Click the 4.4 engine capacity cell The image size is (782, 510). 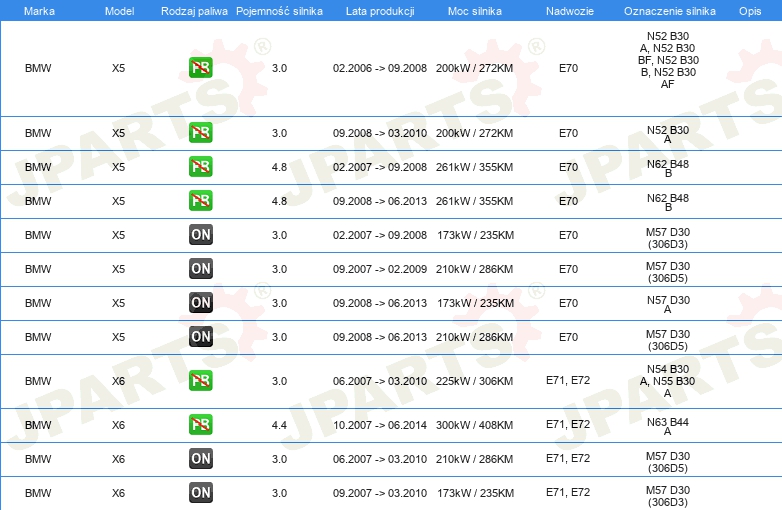click(x=279, y=425)
